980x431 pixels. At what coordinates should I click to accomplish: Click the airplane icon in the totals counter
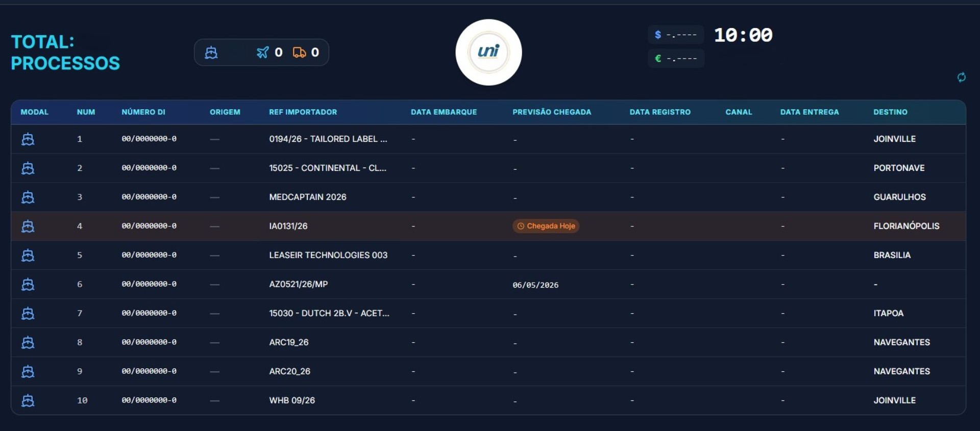262,53
